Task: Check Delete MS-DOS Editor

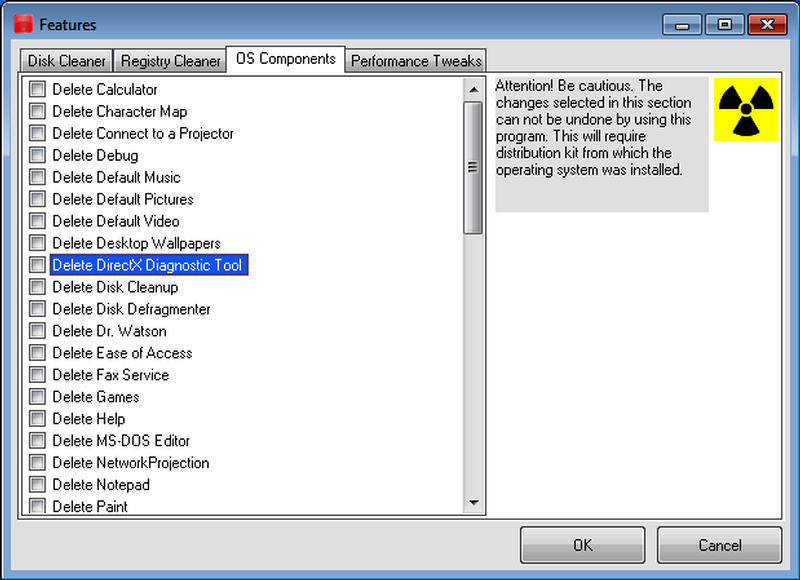Action: pyautogui.click(x=36, y=441)
